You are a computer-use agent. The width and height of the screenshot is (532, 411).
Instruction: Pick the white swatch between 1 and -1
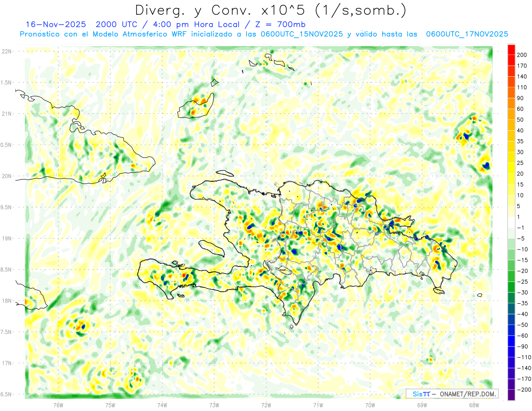511,223
